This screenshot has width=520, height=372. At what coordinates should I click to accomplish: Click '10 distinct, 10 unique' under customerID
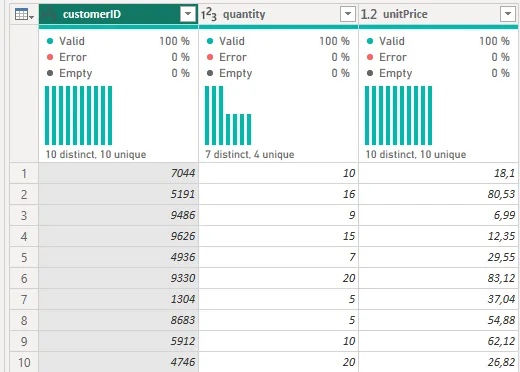[x=96, y=154]
